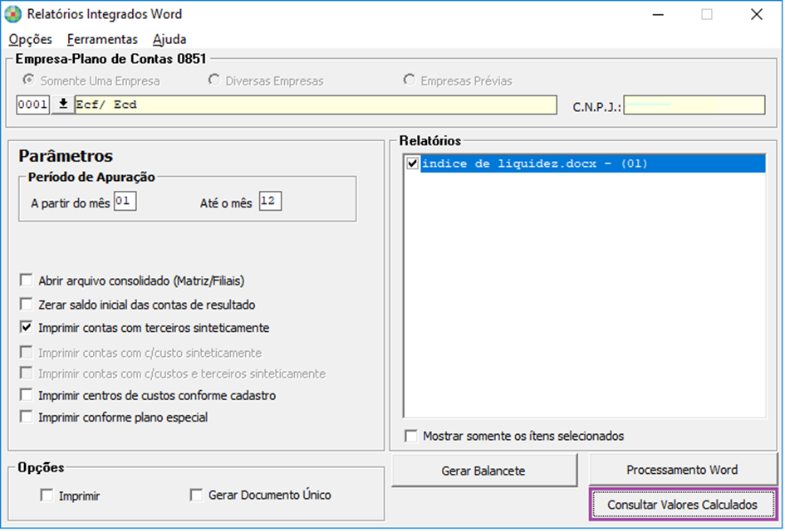The image size is (785, 532).
Task: Click the Até o mês field
Action: tap(270, 201)
